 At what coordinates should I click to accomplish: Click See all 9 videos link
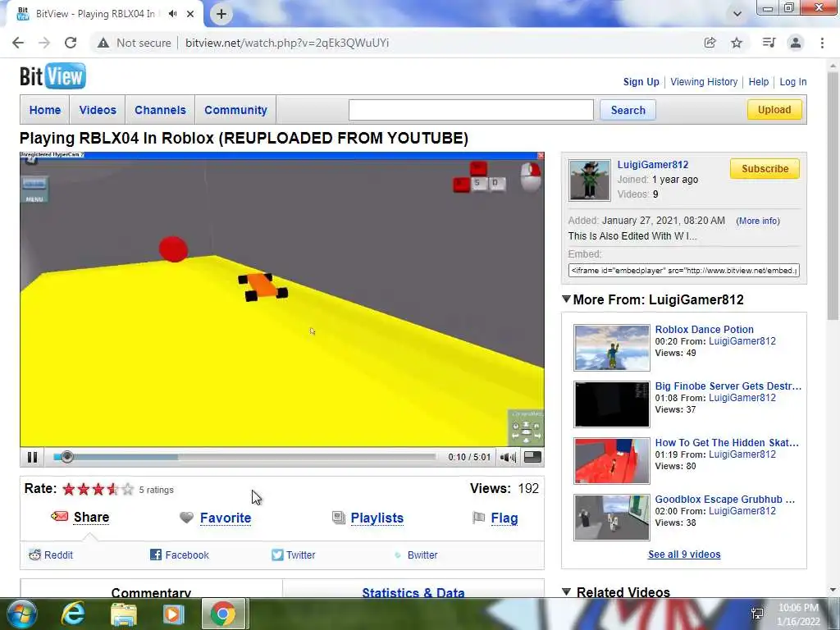click(684, 555)
